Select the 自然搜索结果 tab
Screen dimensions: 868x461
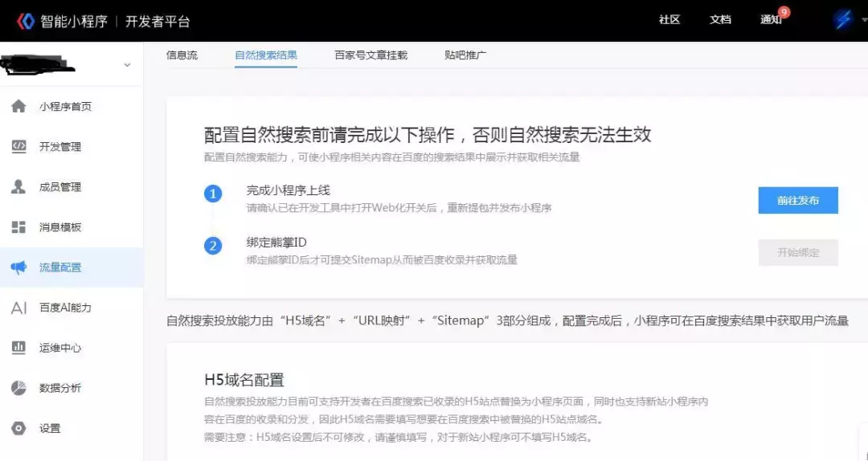(266, 55)
